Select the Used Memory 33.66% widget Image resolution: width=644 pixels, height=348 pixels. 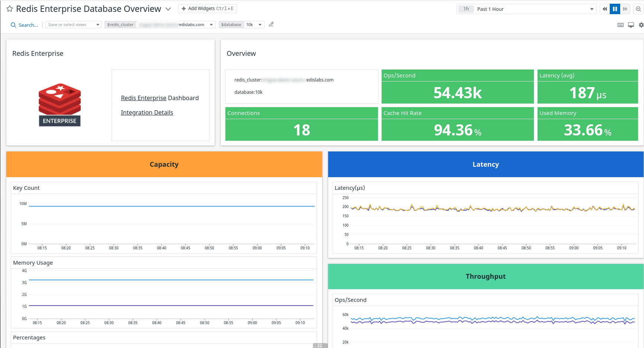(588, 124)
